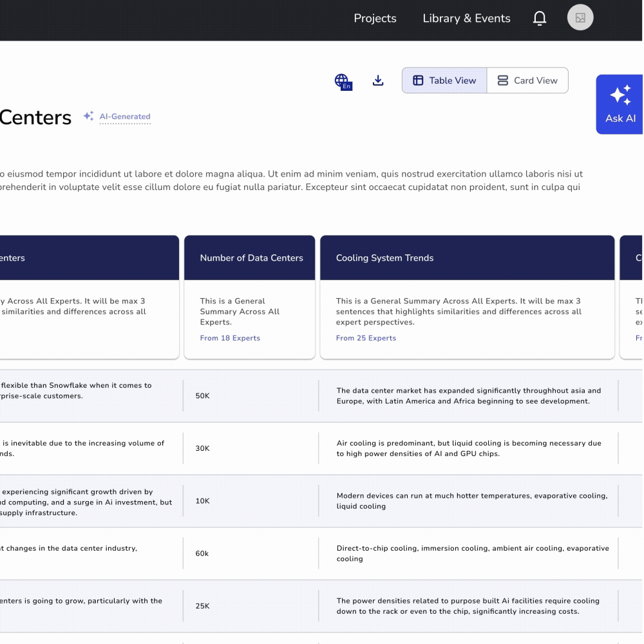Open the Projects menu

click(x=375, y=19)
